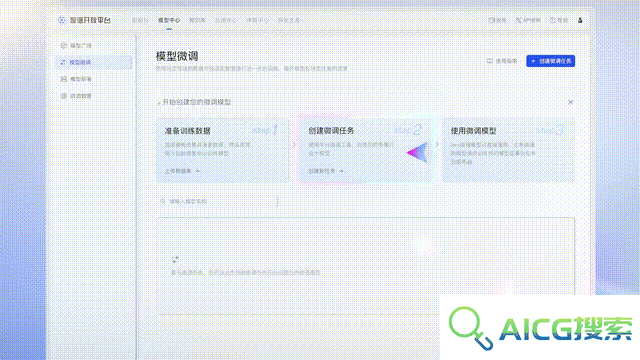
Task: Click the empty-state fine-tune icon in list
Action: pos(176,259)
